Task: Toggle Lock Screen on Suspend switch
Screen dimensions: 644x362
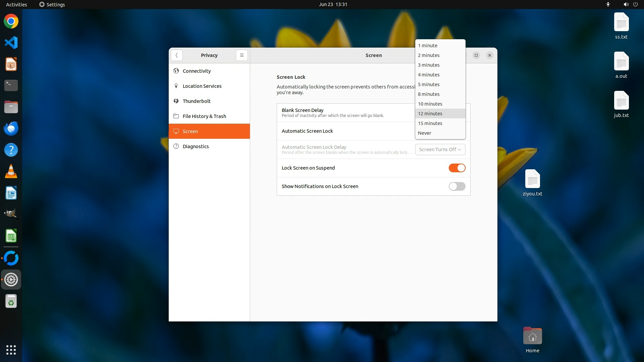Action: [457, 168]
